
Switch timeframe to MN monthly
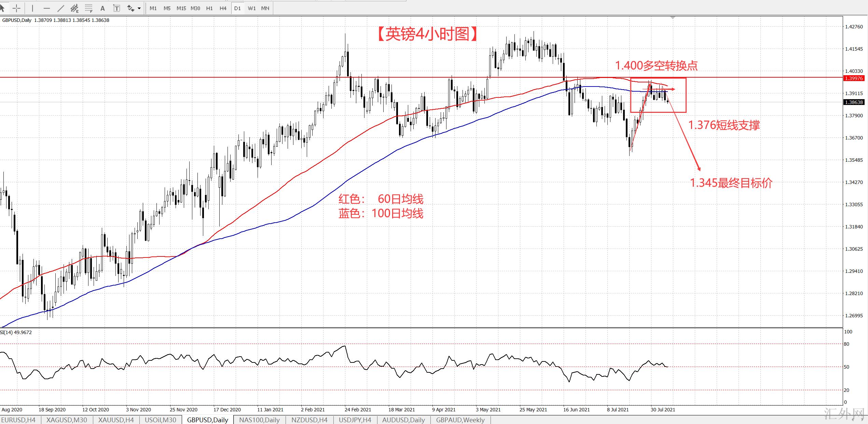tap(265, 8)
